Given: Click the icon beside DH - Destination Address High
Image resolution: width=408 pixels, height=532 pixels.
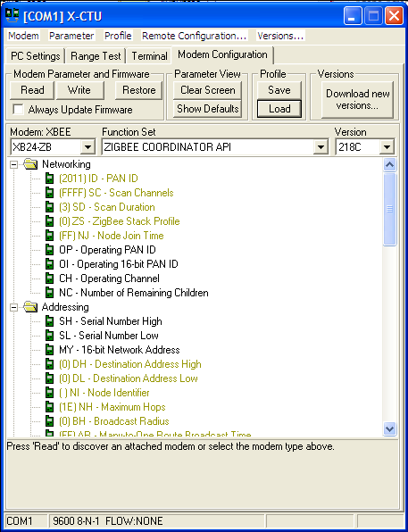Looking at the screenshot, I should (50, 364).
